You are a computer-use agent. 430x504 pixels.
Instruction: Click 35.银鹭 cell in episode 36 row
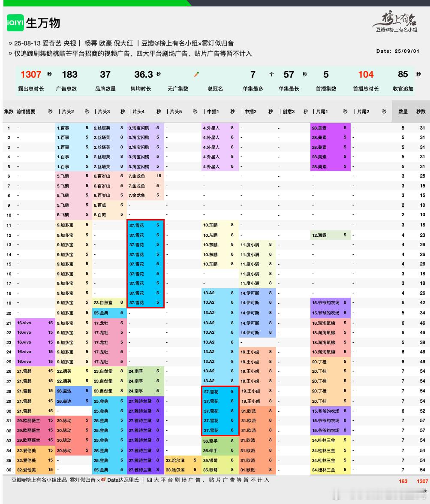[x=220, y=470]
